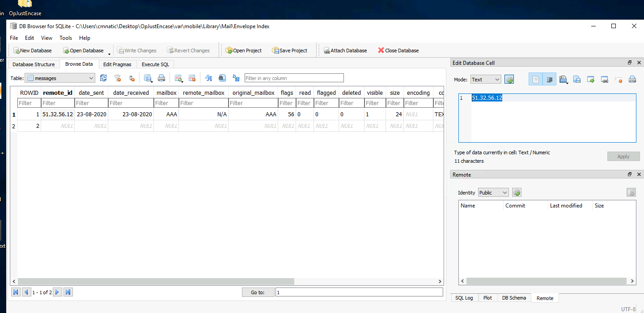Image resolution: width=644 pixels, height=313 pixels.
Task: Click Attach Database in the toolbar
Action: pos(345,51)
